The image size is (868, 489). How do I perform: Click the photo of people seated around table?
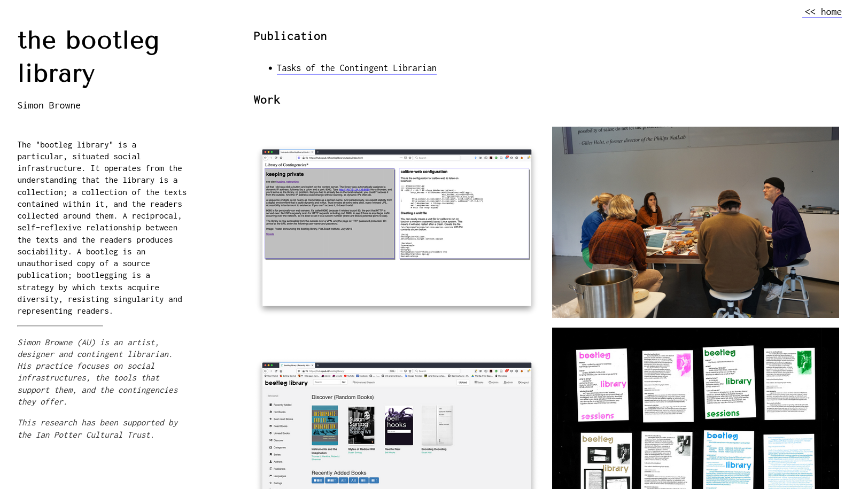[x=695, y=222]
